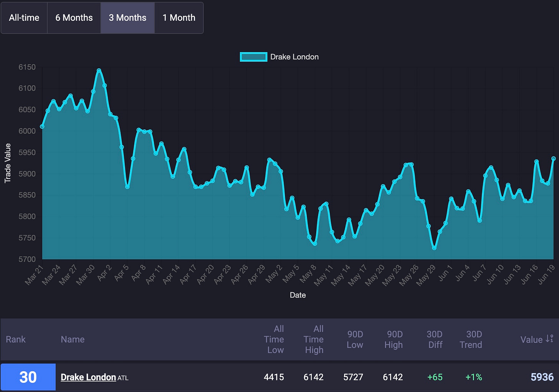Click the Name column header
Image resolution: width=559 pixels, height=392 pixels.
73,339
